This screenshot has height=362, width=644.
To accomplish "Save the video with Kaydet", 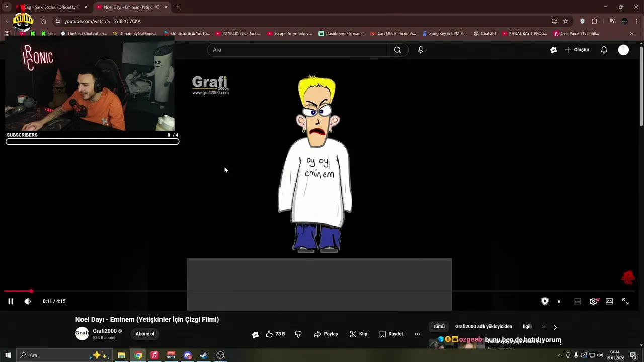I will 391,334.
